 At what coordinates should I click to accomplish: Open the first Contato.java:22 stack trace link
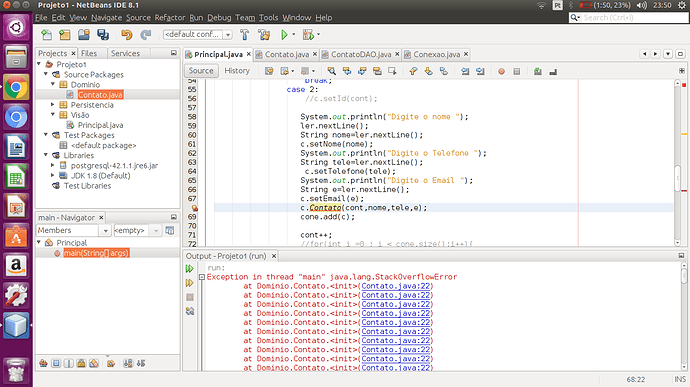pyautogui.click(x=396, y=286)
